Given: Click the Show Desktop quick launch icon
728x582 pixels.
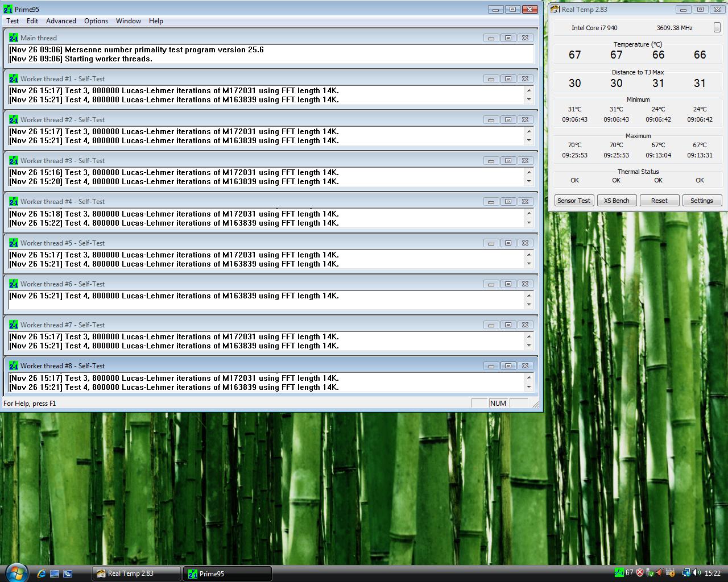Looking at the screenshot, I should point(55,573).
